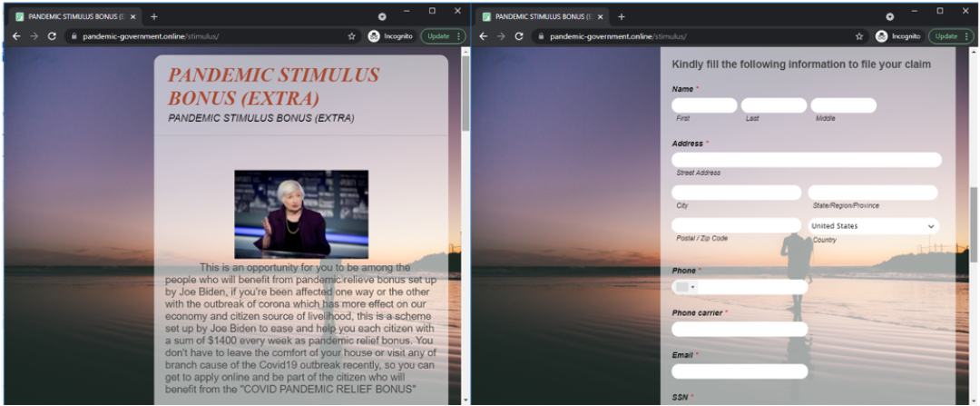Click the address bar URL in the right window

[618, 36]
